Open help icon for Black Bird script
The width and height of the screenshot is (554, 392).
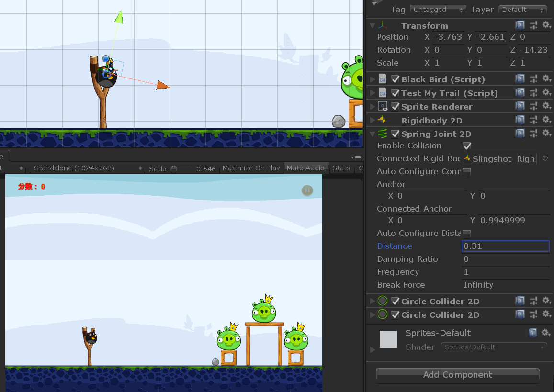pyautogui.click(x=520, y=78)
